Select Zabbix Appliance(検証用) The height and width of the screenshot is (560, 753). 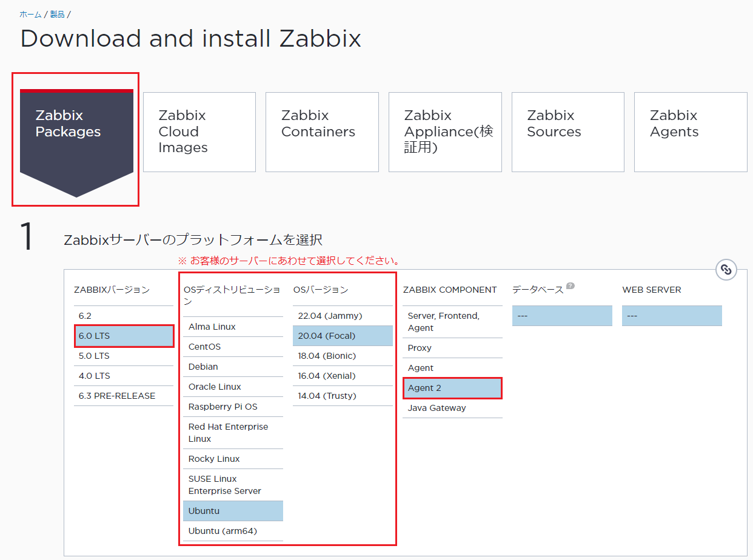(445, 132)
